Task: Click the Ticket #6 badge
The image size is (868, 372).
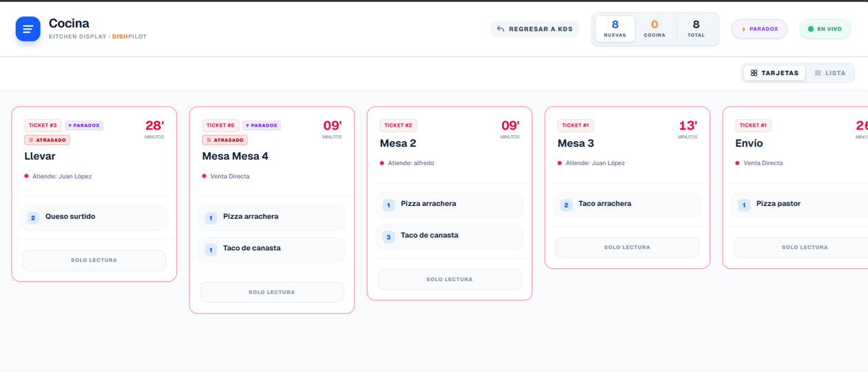Action: pos(220,125)
